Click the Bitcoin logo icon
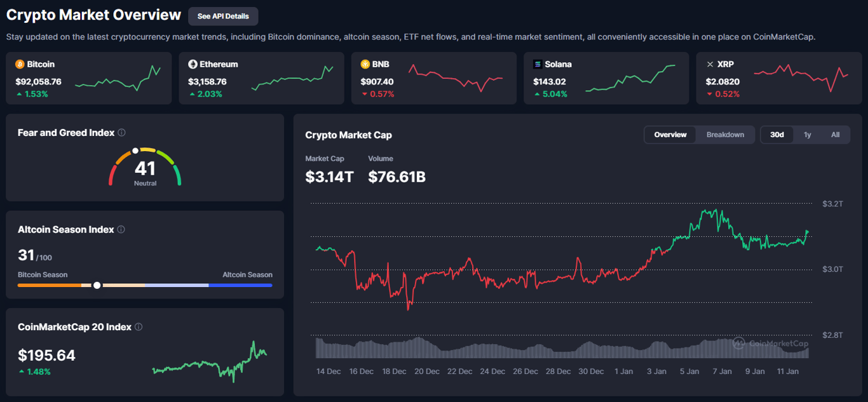The width and height of the screenshot is (868, 402). click(x=18, y=64)
